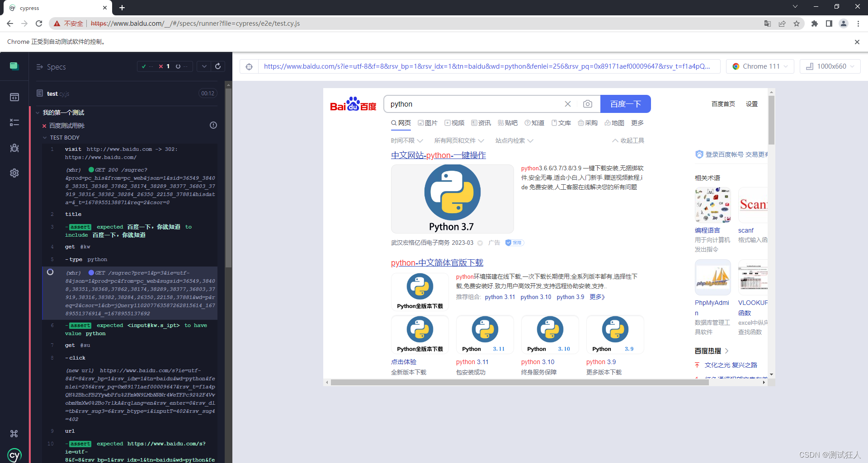Click the python 3.11 recommended link
Viewport: 868px width, 463px height.
click(500, 297)
